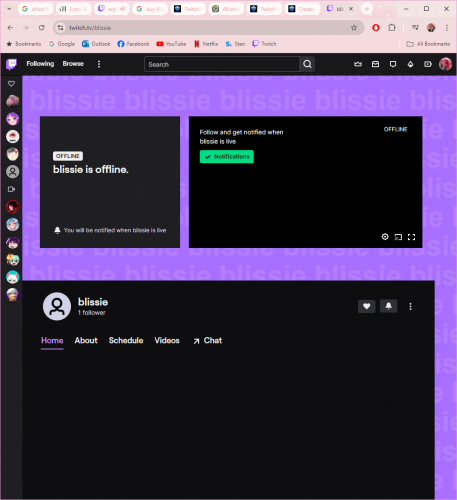
Task: Open the Google bookmark
Action: pyautogui.click(x=62, y=44)
